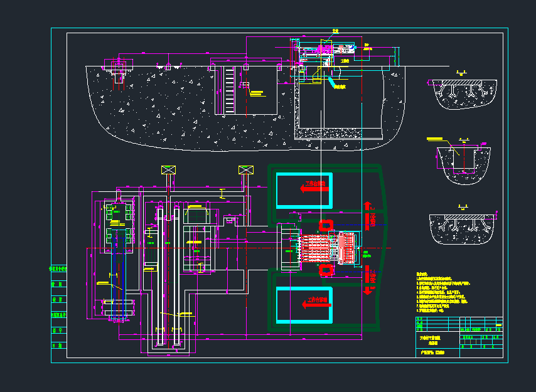Click the left yellow crossed-box symbol
Screen dimensions: 536x392
pos(168,170)
